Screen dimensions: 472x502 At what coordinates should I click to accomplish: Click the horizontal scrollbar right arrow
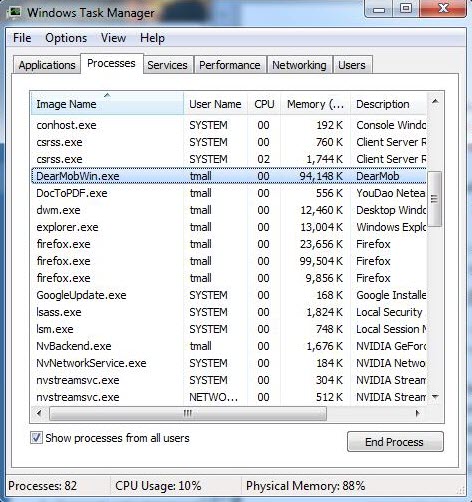pos(418,413)
